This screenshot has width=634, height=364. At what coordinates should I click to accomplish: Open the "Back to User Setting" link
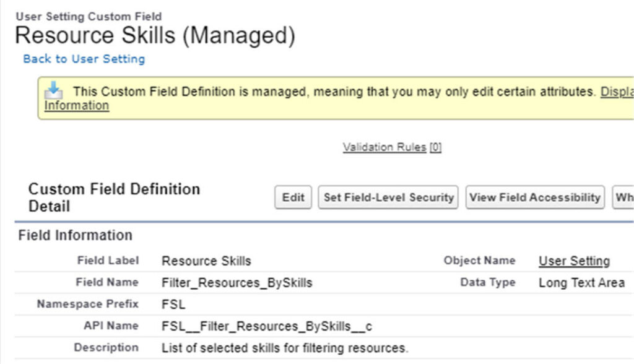pos(83,59)
